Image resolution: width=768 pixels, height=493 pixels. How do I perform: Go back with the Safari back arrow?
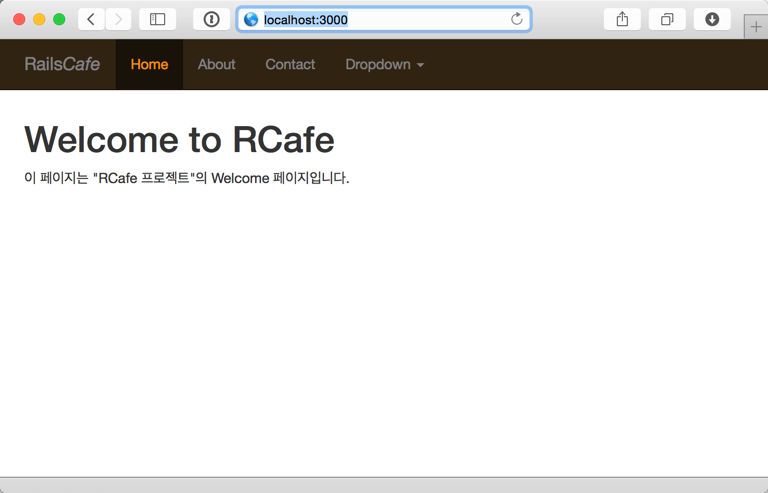pos(91,20)
